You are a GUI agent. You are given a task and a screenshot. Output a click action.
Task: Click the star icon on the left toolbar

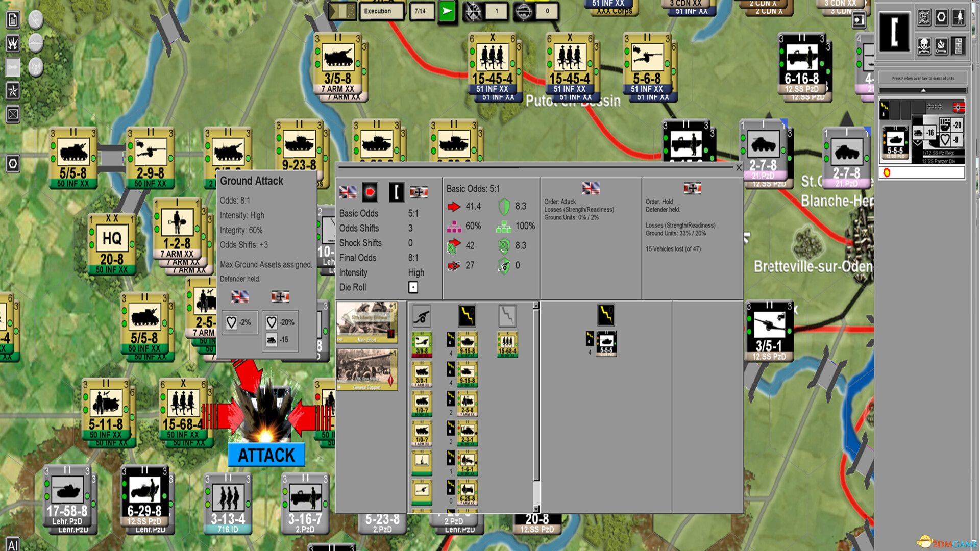(13, 91)
